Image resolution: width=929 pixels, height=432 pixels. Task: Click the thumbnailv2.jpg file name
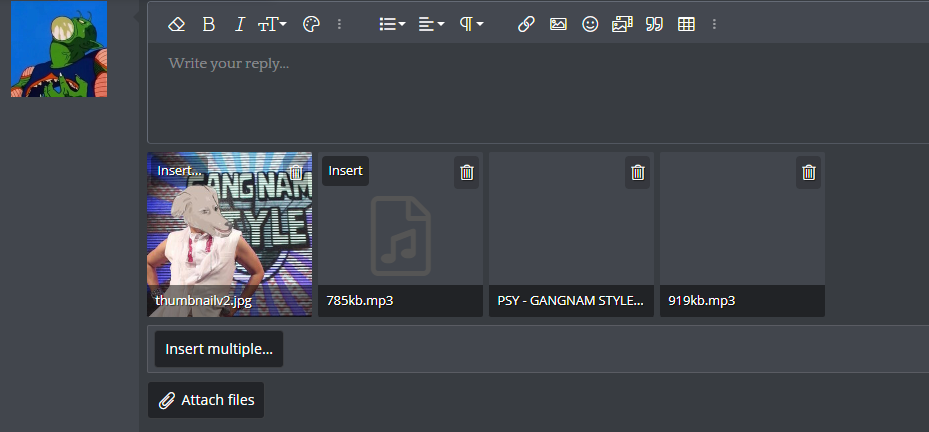pos(204,300)
